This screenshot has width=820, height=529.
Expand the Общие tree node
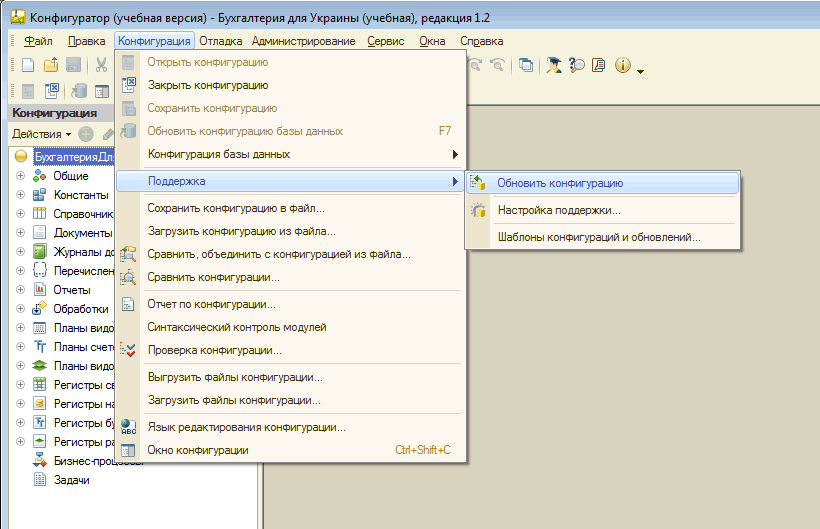20,176
